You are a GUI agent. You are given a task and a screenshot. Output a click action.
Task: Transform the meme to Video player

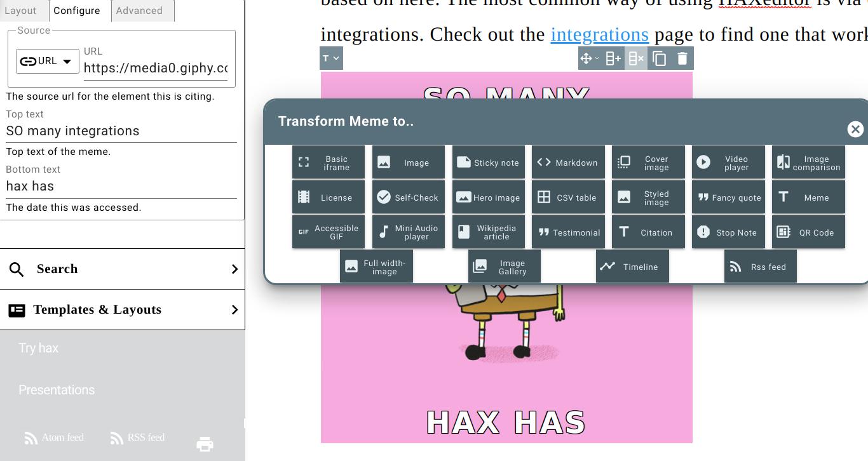click(x=728, y=162)
